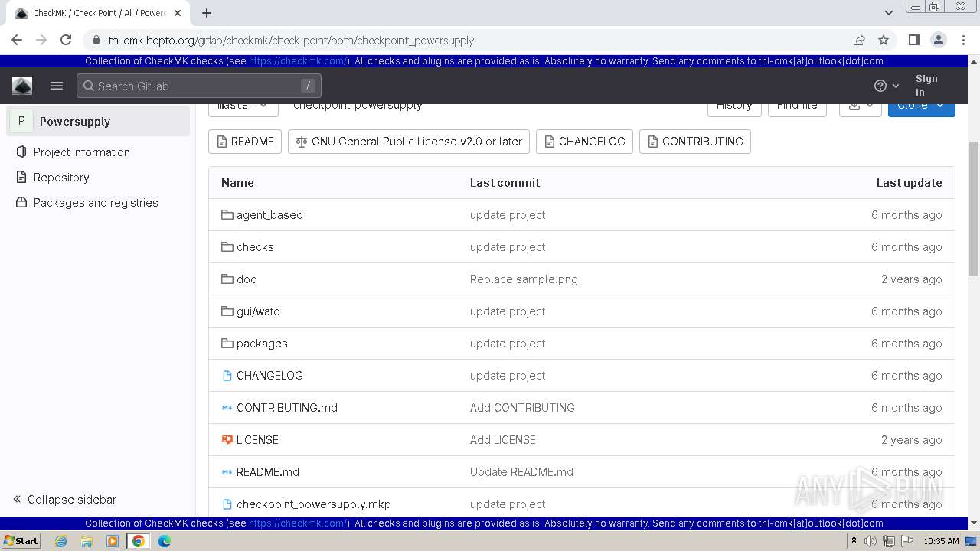Open the CONTRIBUTING button above file list
Image resolution: width=980 pixels, height=551 pixels.
coord(694,141)
